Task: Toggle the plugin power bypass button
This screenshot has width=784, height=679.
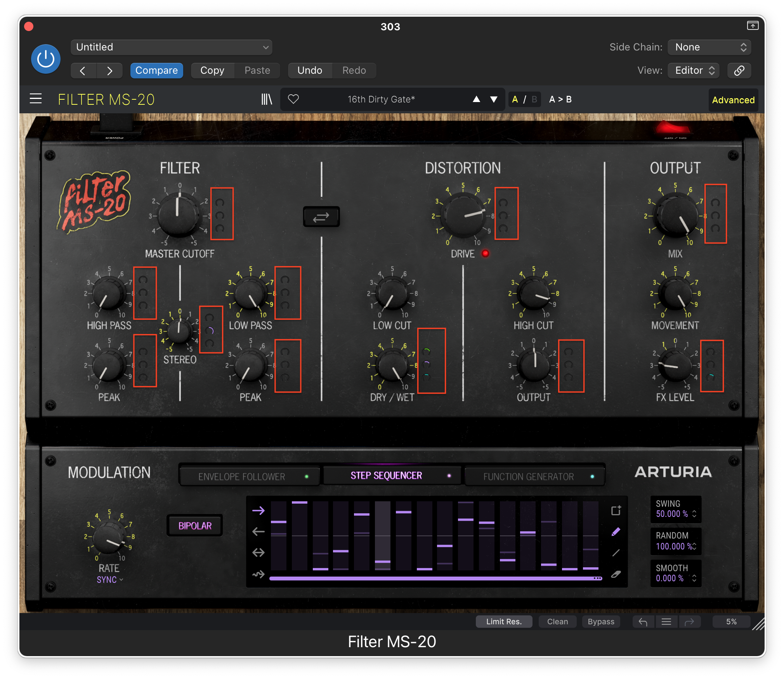Action: [46, 59]
